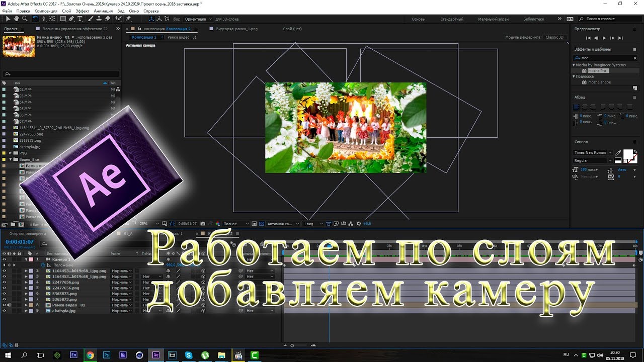Open the Файл menu

click(x=7, y=11)
